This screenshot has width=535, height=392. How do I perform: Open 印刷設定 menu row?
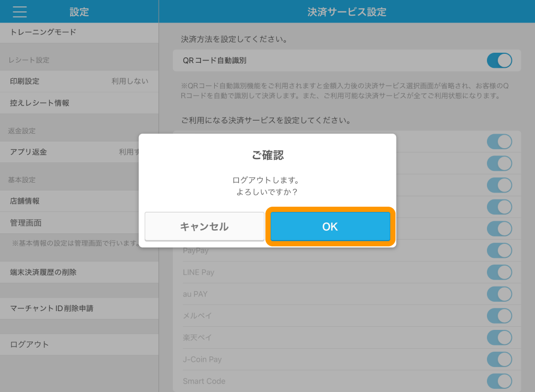click(x=78, y=81)
